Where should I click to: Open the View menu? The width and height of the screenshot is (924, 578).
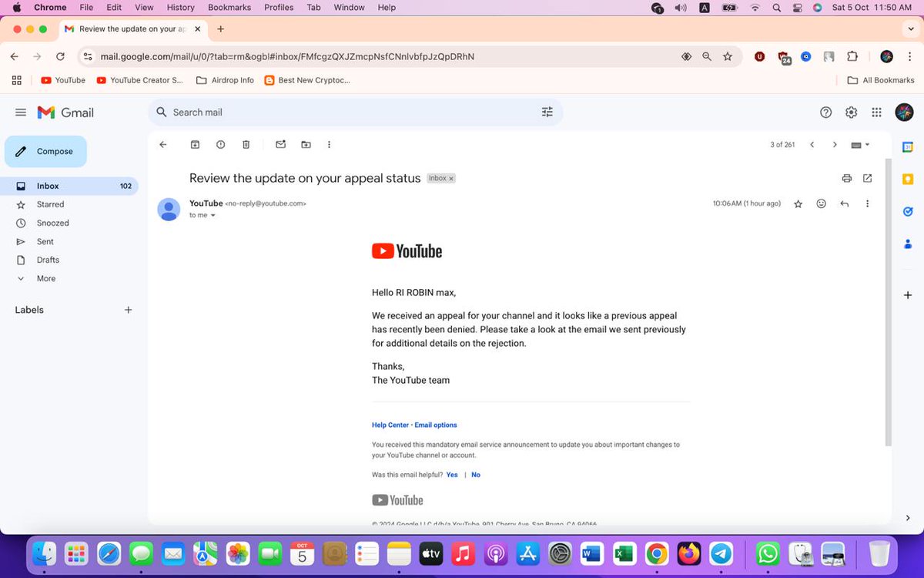coord(144,8)
